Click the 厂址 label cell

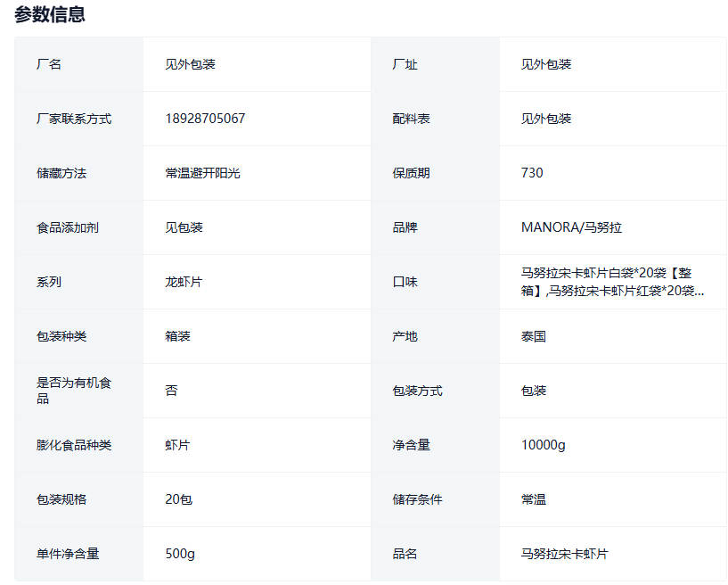tap(405, 64)
